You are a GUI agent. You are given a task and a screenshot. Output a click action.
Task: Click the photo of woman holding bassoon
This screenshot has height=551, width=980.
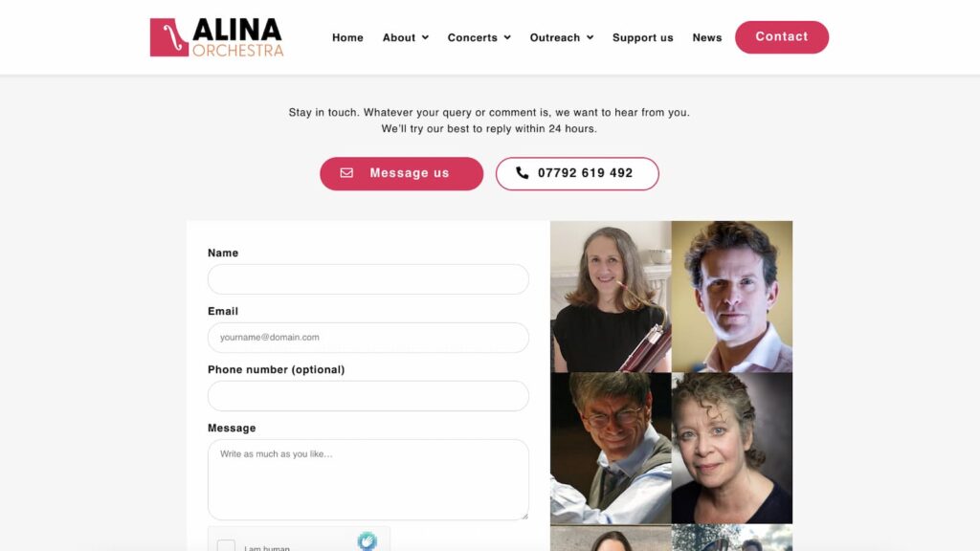click(611, 297)
